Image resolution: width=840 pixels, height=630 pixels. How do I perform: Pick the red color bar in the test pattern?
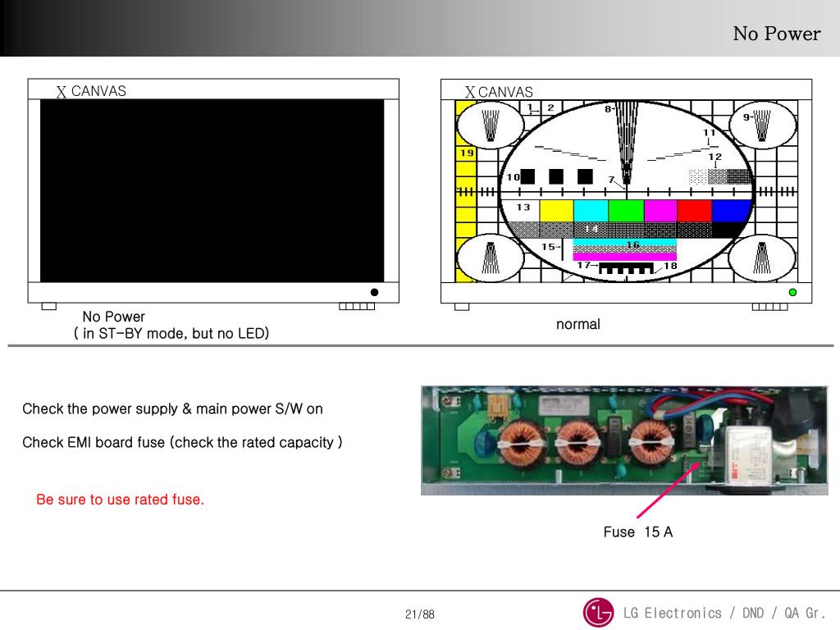click(x=694, y=211)
